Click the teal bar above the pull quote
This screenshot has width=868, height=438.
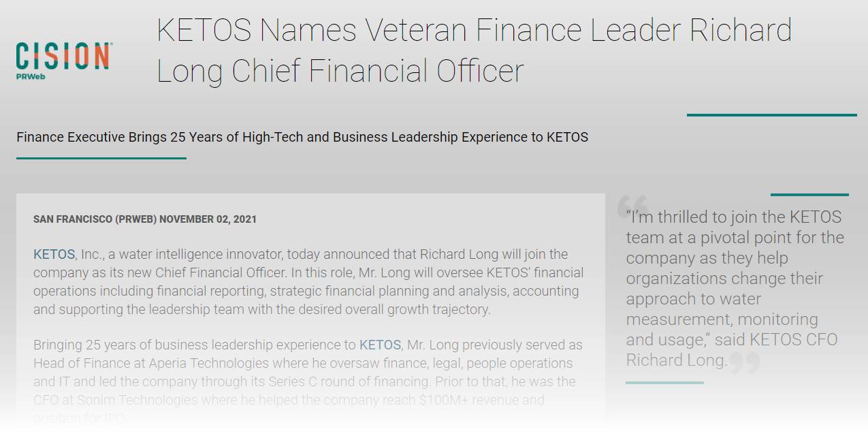(x=809, y=195)
